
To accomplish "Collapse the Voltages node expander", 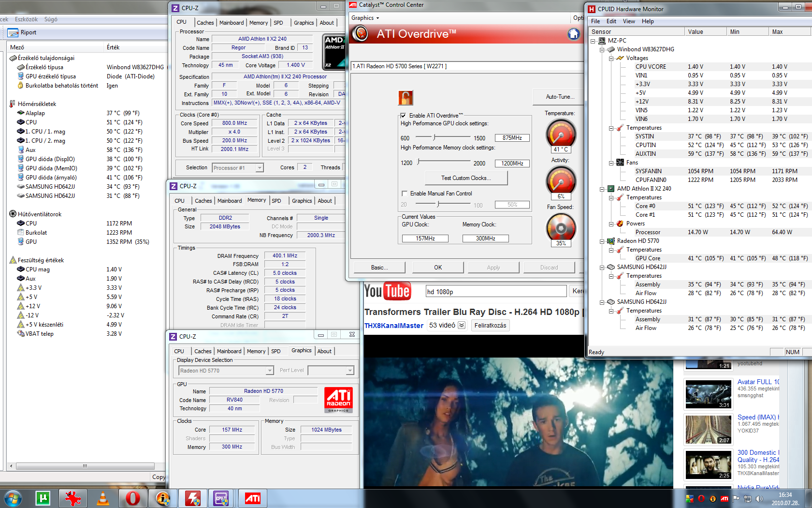I will pos(611,58).
